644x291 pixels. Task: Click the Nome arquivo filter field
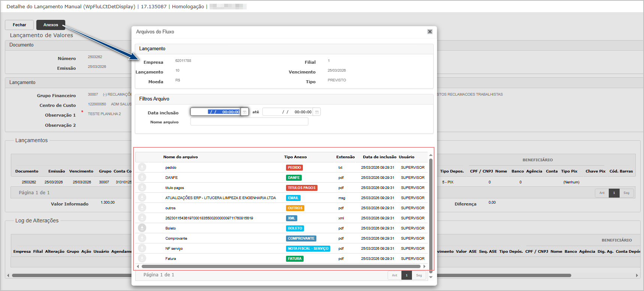pyautogui.click(x=249, y=121)
